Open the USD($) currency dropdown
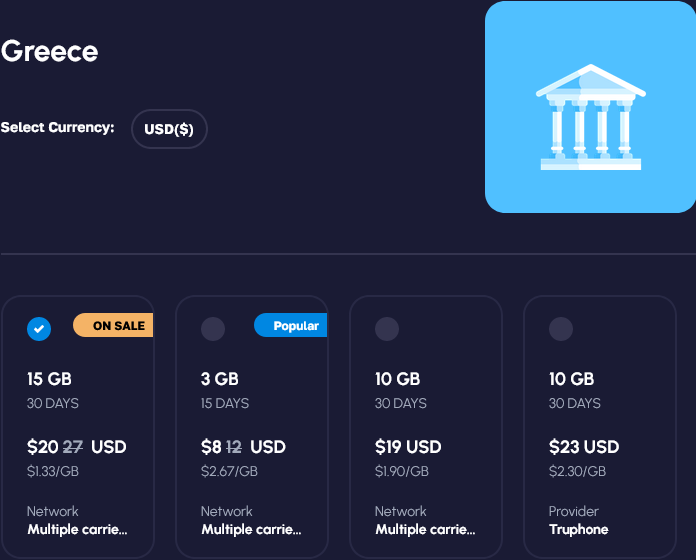The width and height of the screenshot is (696, 560). point(169,129)
